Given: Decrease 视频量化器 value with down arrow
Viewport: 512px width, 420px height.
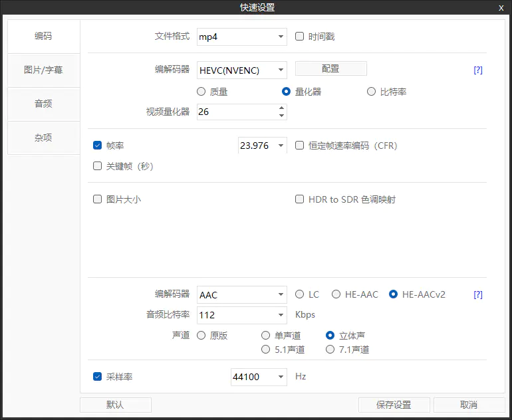Looking at the screenshot, I should point(282,116).
